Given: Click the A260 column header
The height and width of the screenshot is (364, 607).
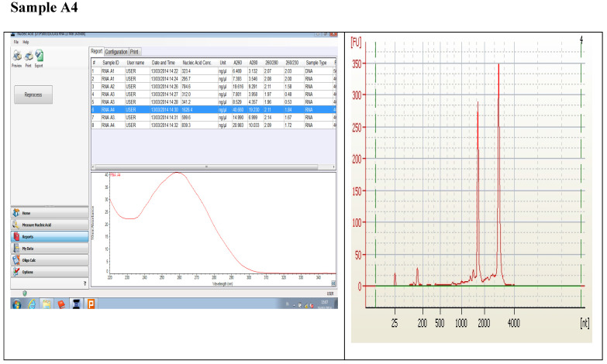Looking at the screenshot, I should tap(239, 63).
